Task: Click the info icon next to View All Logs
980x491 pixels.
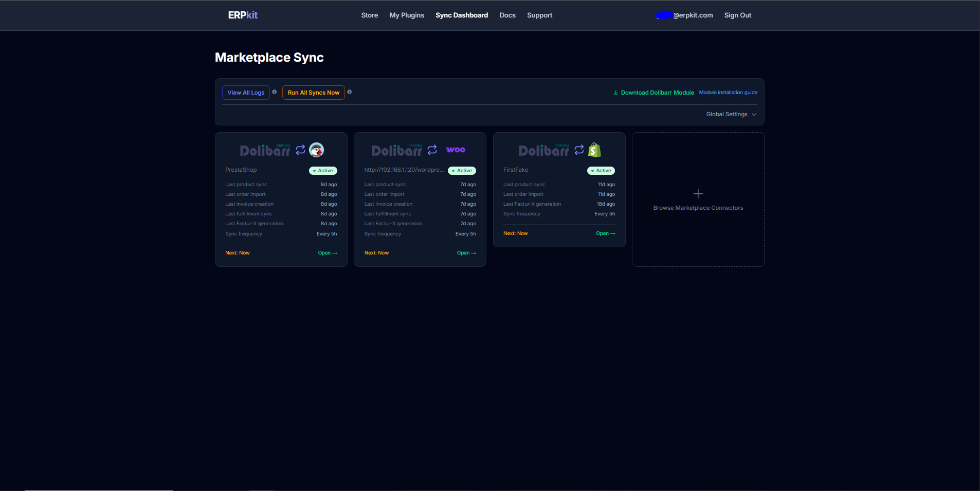Action: pyautogui.click(x=275, y=92)
